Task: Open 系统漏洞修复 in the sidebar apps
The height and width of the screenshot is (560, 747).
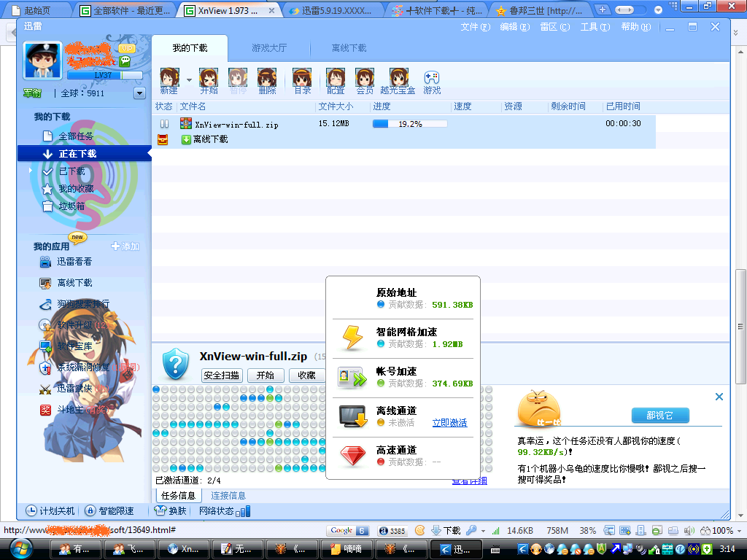Action: (90, 367)
